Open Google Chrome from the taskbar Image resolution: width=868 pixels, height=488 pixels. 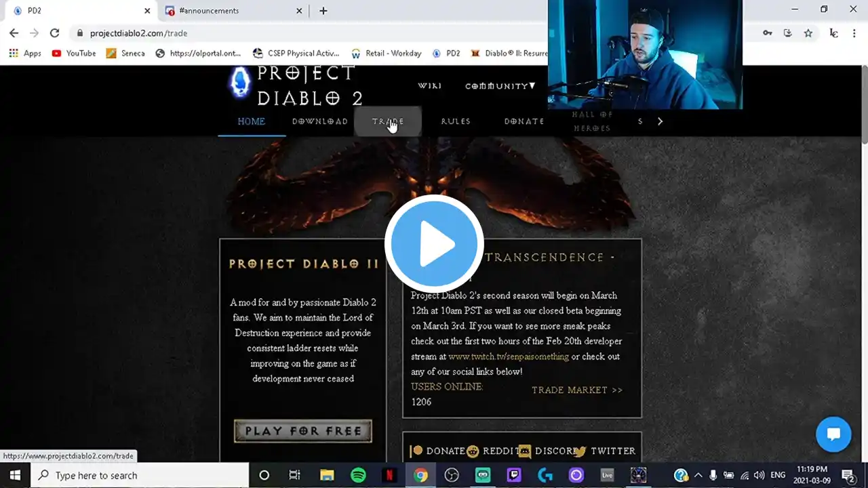(420, 475)
